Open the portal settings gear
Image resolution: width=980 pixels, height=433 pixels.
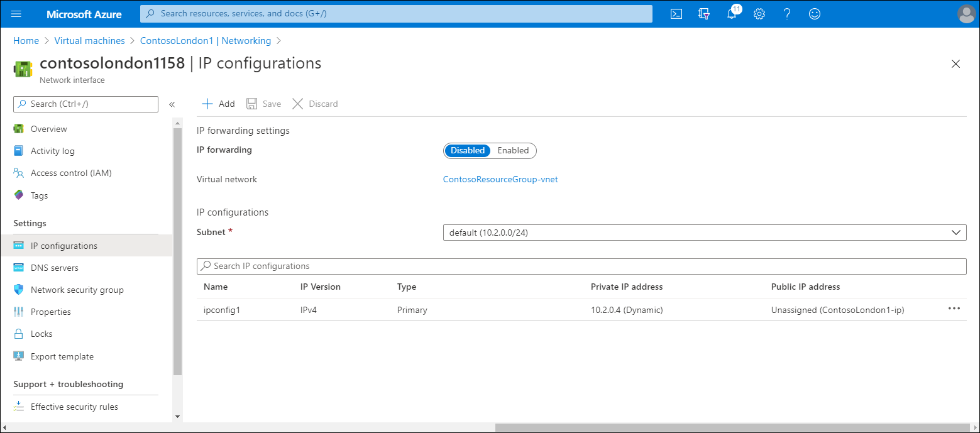pyautogui.click(x=759, y=13)
